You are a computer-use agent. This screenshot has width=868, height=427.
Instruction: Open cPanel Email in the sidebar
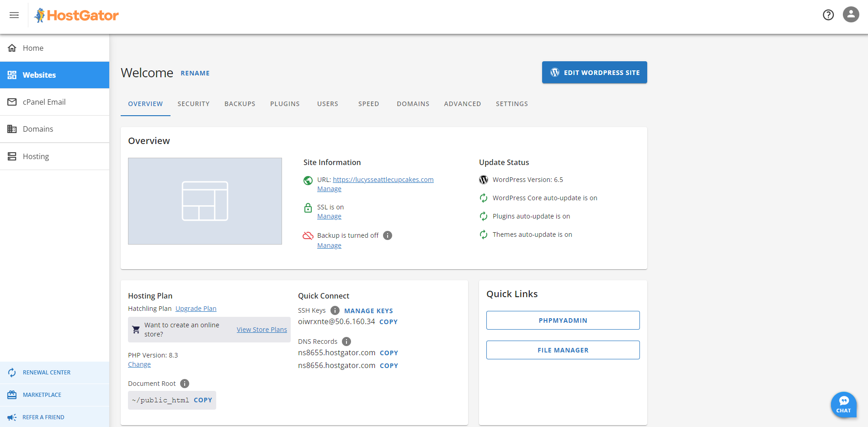pyautogui.click(x=54, y=102)
